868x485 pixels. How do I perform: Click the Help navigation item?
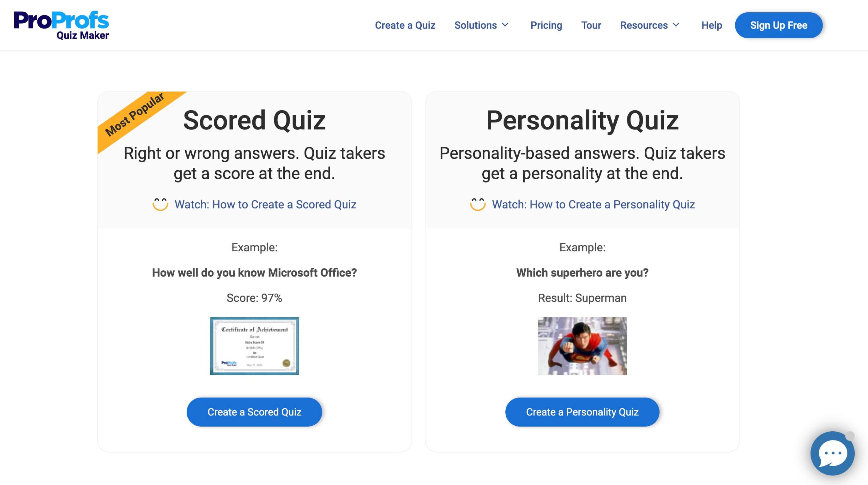(711, 25)
